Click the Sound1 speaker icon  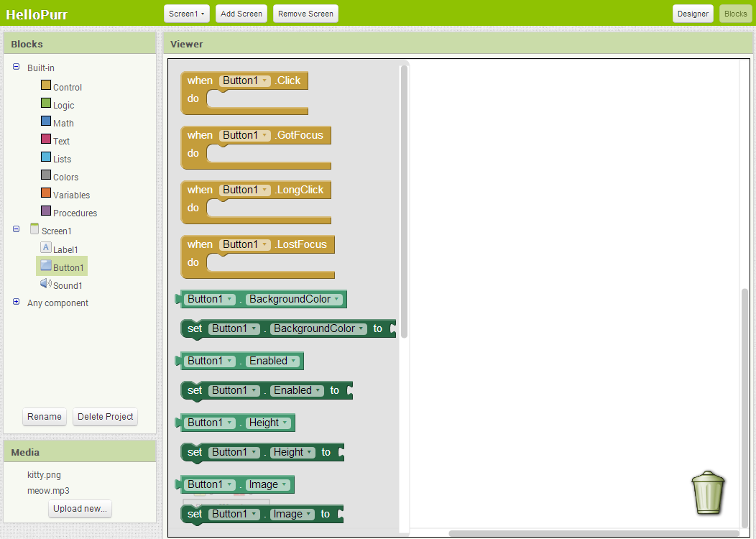pos(46,283)
